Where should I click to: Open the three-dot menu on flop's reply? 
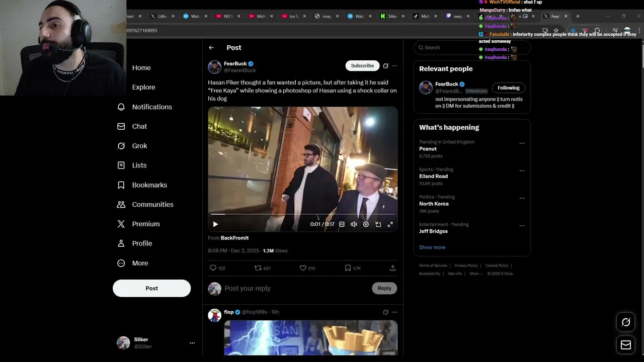[x=394, y=312]
